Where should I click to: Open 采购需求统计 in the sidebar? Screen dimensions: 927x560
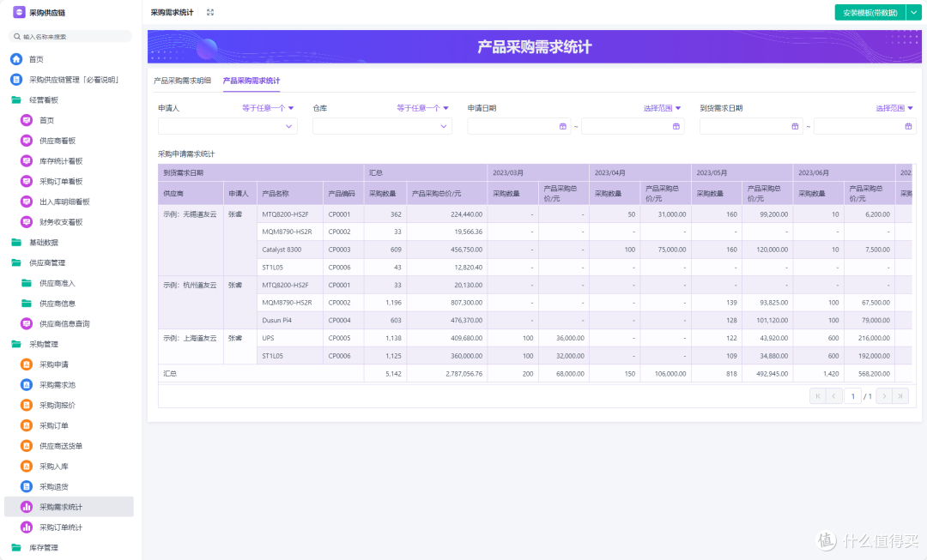[70, 507]
